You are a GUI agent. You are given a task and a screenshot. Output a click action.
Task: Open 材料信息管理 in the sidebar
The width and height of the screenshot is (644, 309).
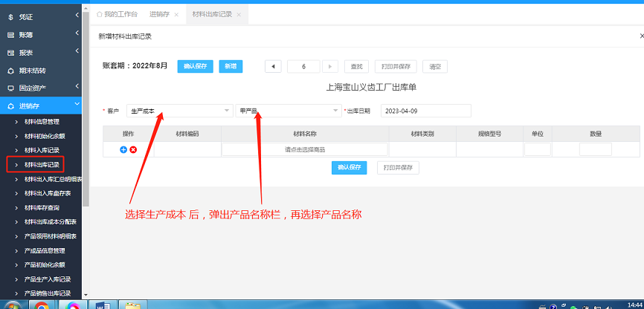[x=42, y=122]
